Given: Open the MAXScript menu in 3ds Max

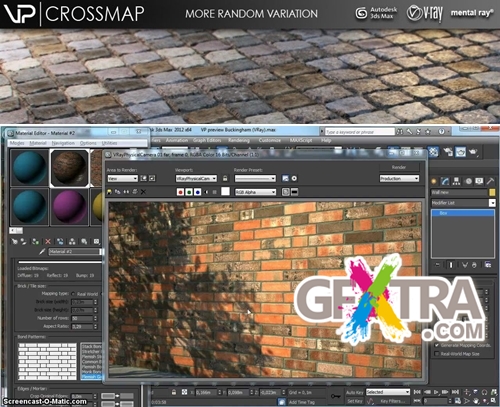Looking at the screenshot, I should point(301,140).
